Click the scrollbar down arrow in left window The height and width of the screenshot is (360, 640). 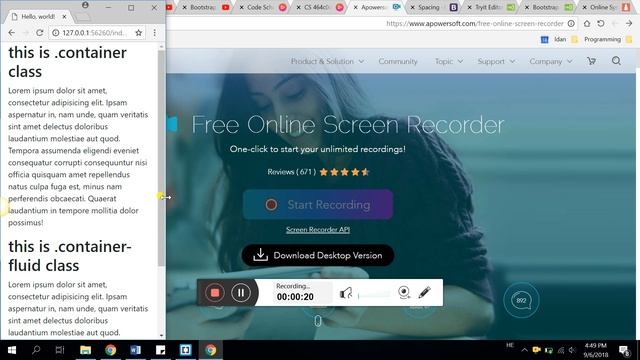coord(162,336)
